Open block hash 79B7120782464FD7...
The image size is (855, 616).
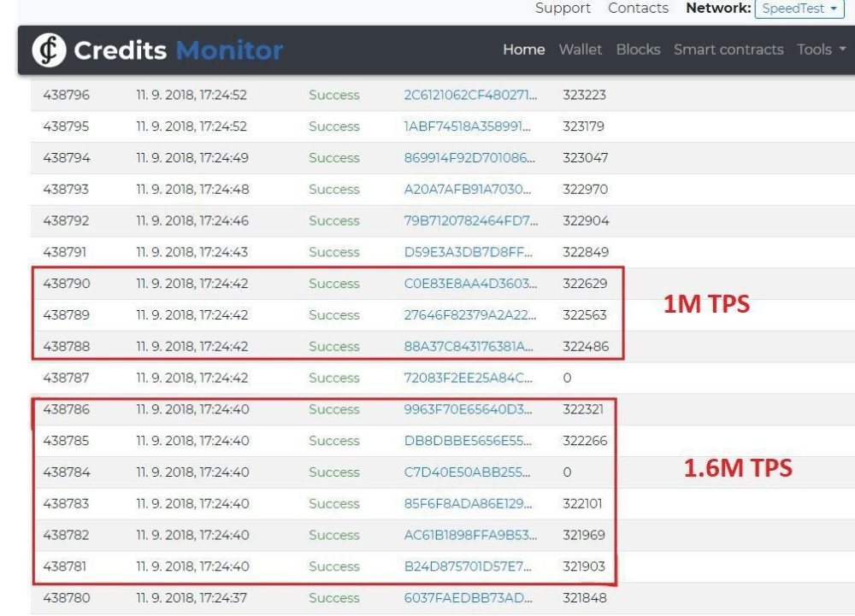click(x=470, y=220)
